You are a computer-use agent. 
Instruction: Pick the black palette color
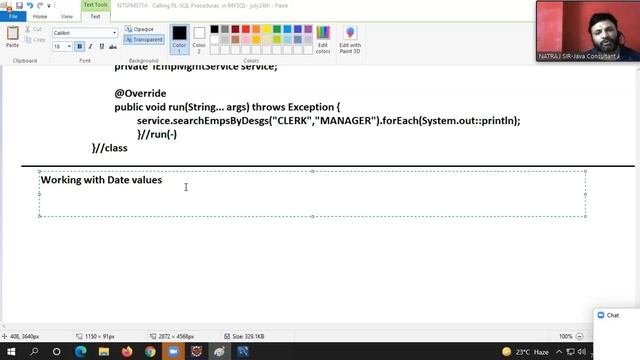[x=214, y=29]
